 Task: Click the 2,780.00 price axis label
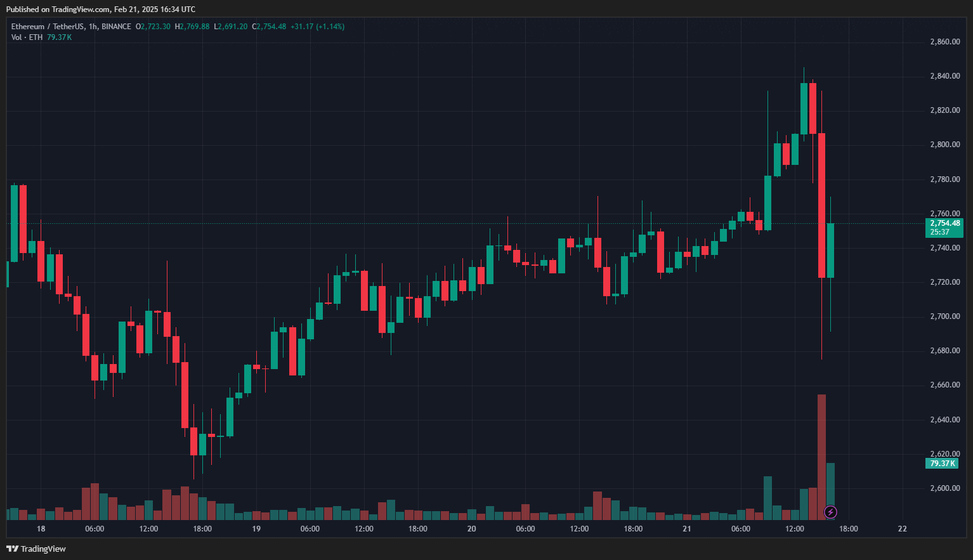944,179
